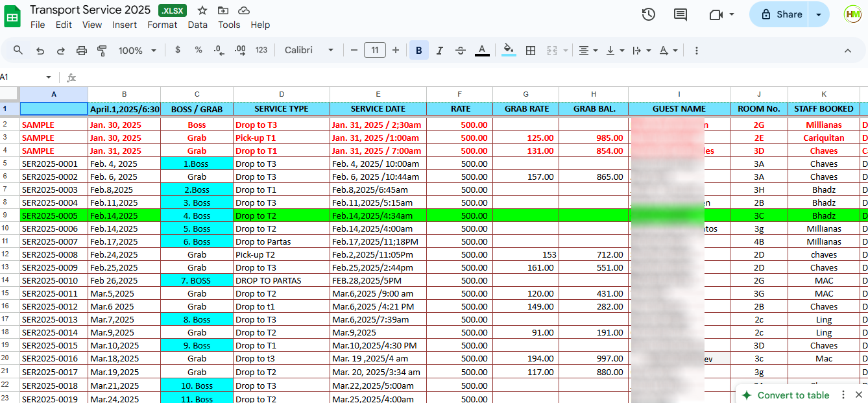Open the fill color picker
The width and height of the screenshot is (868, 403).
pyautogui.click(x=509, y=51)
